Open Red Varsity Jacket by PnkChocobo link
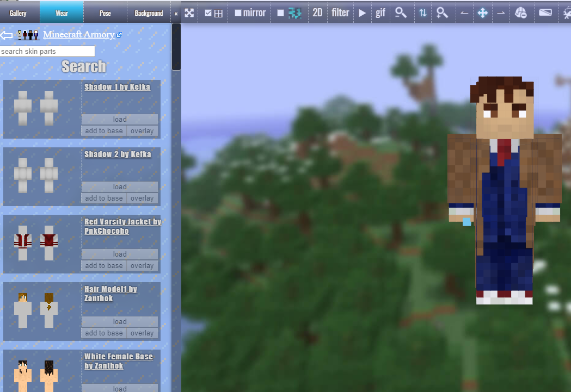Screen dimensions: 571x392 click(x=122, y=226)
